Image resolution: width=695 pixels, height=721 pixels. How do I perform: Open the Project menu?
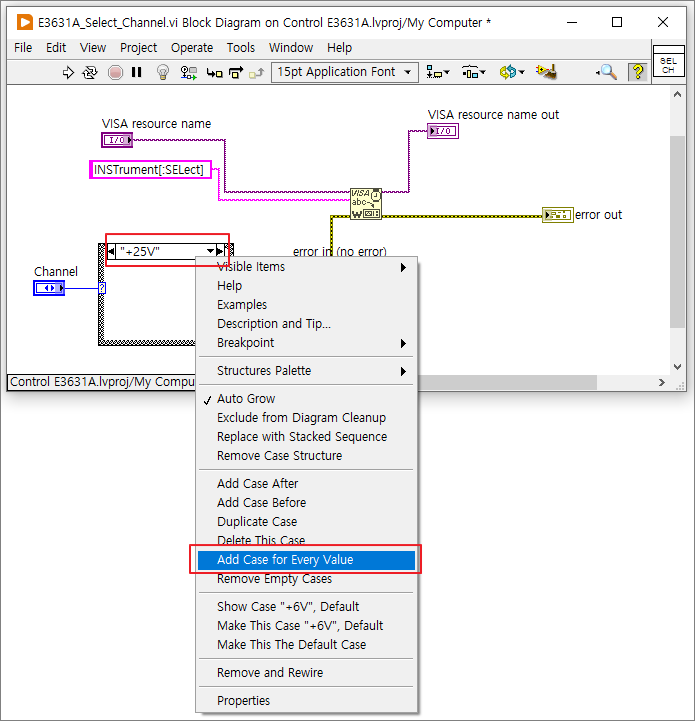coord(138,48)
